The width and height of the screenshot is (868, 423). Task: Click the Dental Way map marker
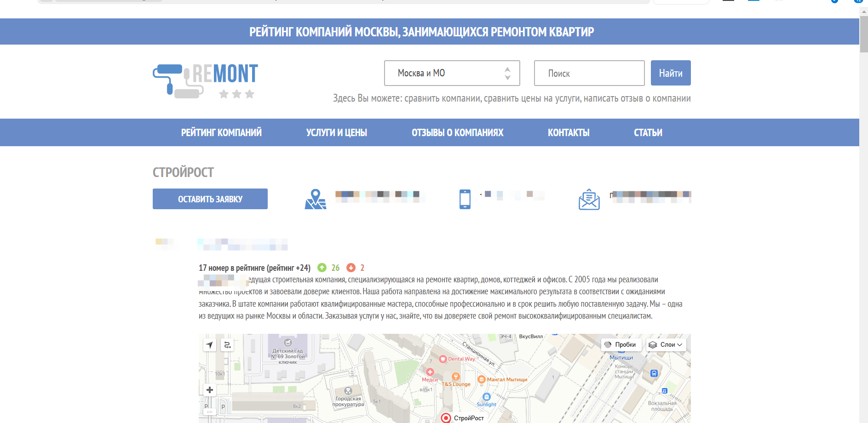(443, 359)
